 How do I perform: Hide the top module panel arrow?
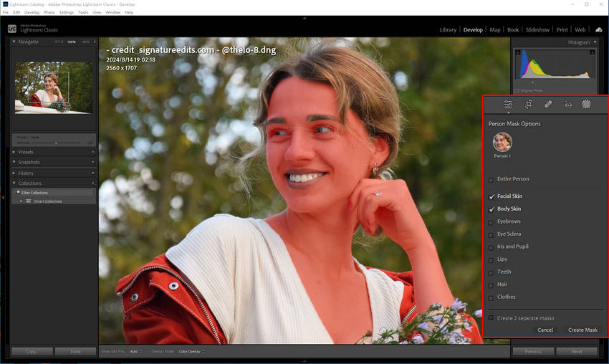[x=304, y=18]
